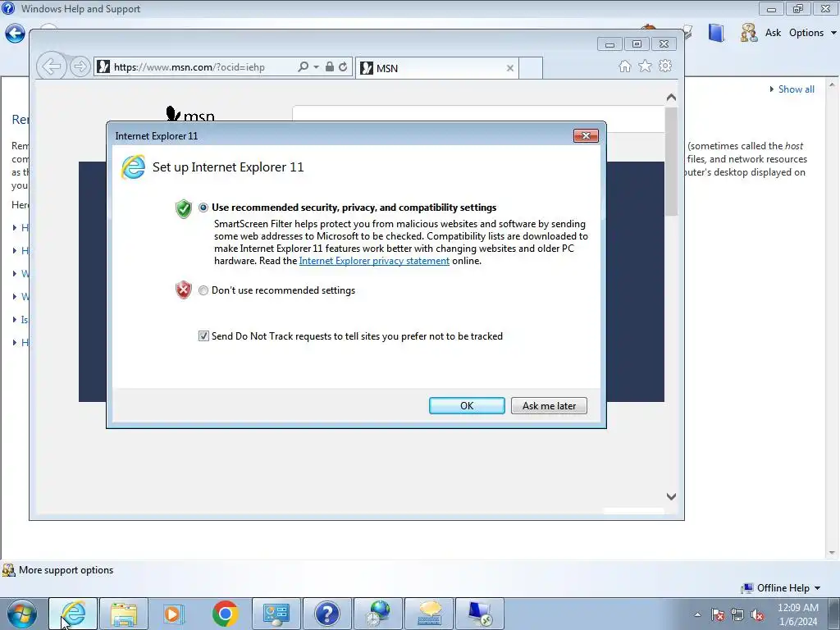
Task: Open a new tab in Internet Explorer
Action: click(531, 68)
